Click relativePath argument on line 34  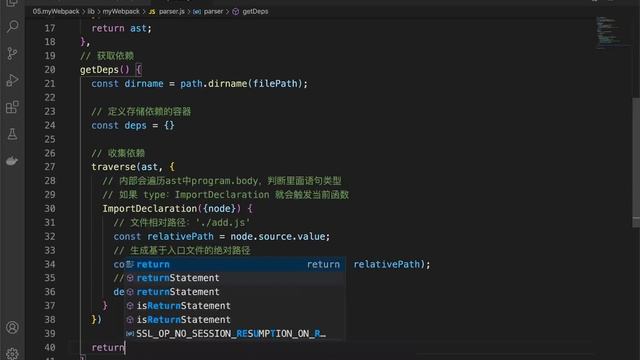pyautogui.click(x=386, y=264)
